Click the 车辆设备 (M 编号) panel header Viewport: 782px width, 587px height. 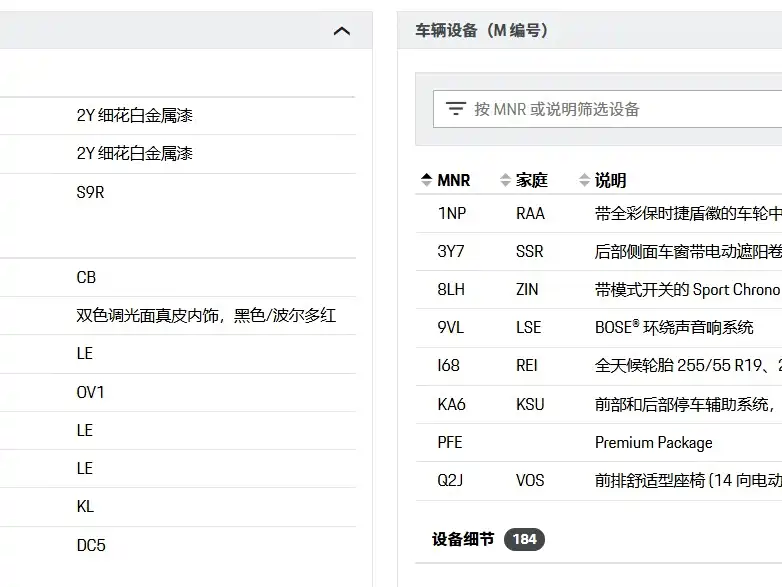[482, 31]
